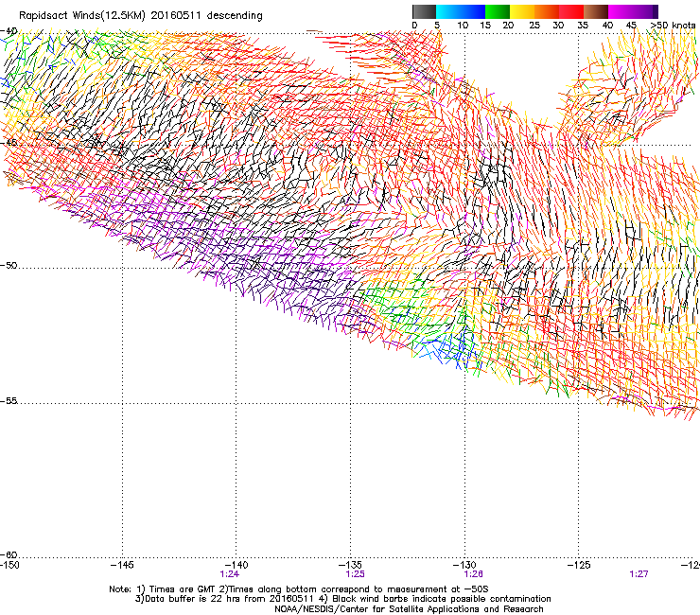
Task: Click the '-55' latitude axis label
Action: coord(9,401)
